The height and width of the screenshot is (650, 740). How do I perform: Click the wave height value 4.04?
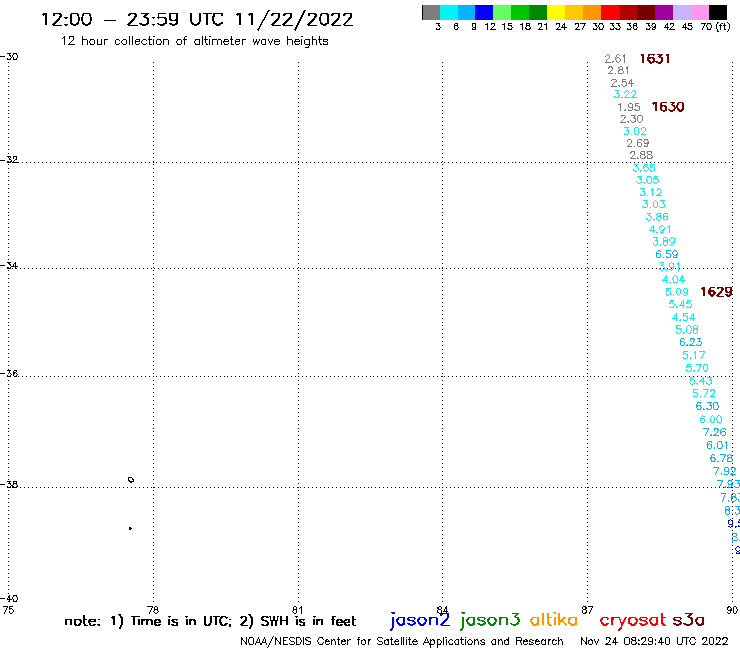tap(673, 279)
